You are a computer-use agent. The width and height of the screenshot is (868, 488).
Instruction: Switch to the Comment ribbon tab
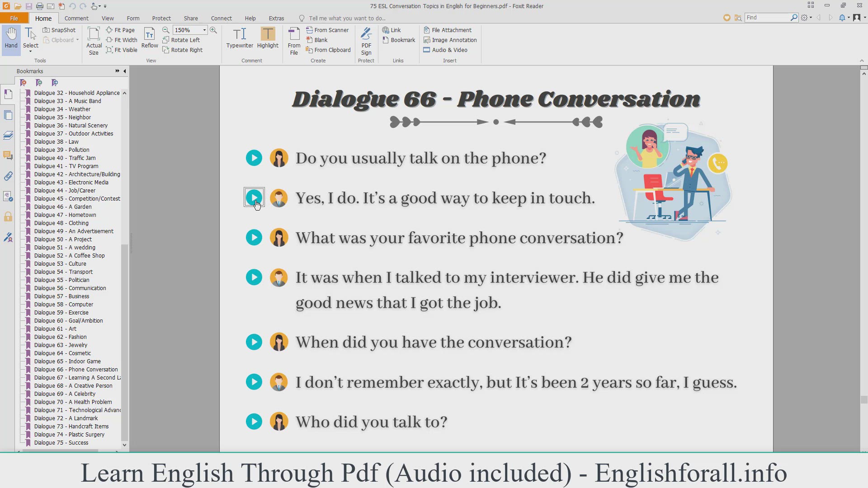[x=76, y=18]
